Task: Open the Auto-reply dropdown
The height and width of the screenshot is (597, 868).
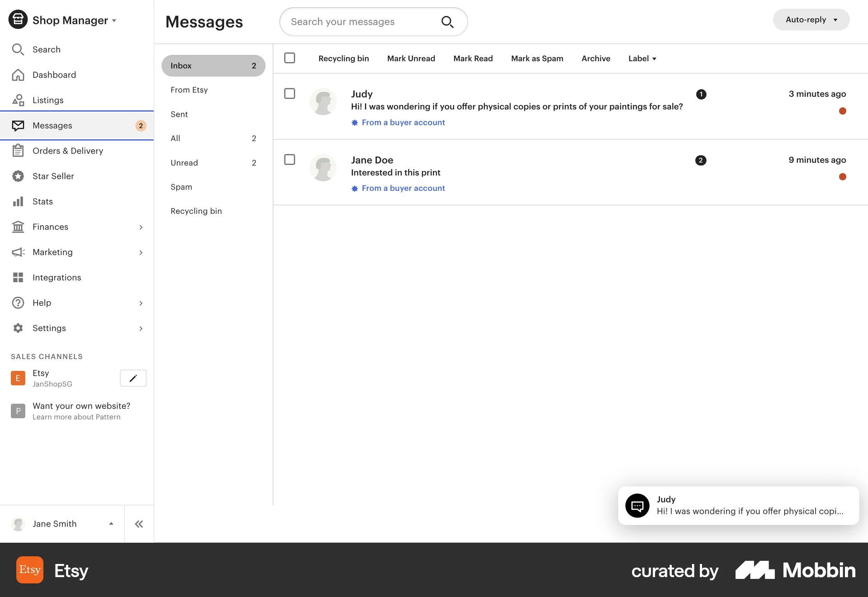Action: (811, 19)
